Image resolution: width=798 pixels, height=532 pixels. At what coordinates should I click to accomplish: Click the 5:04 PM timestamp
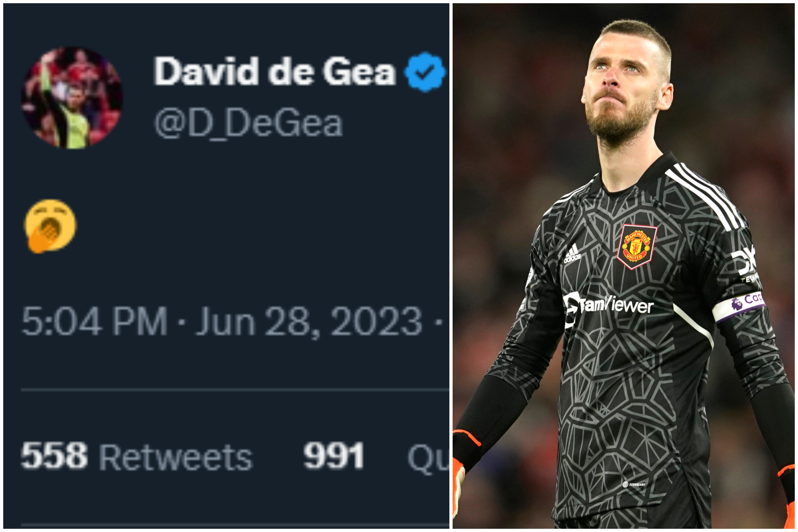(x=94, y=321)
